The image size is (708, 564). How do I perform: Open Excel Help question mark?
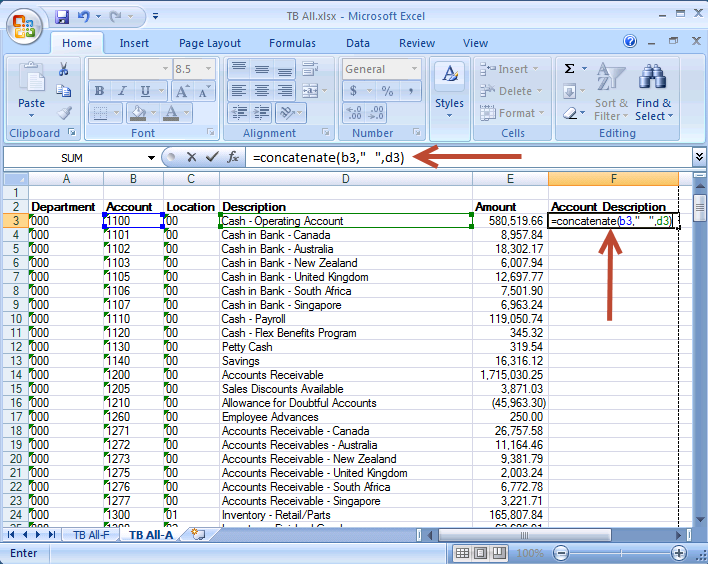point(630,42)
